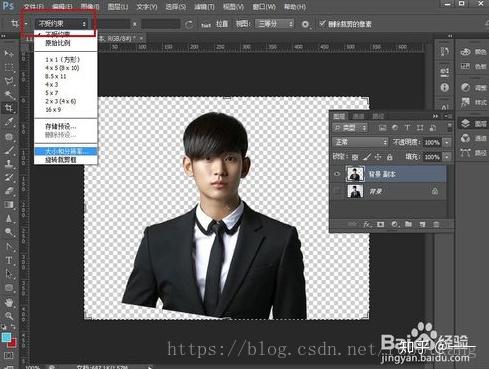This screenshot has width=489, height=369.
Task: Select the Lasso tool
Action: pyautogui.click(x=9, y=81)
